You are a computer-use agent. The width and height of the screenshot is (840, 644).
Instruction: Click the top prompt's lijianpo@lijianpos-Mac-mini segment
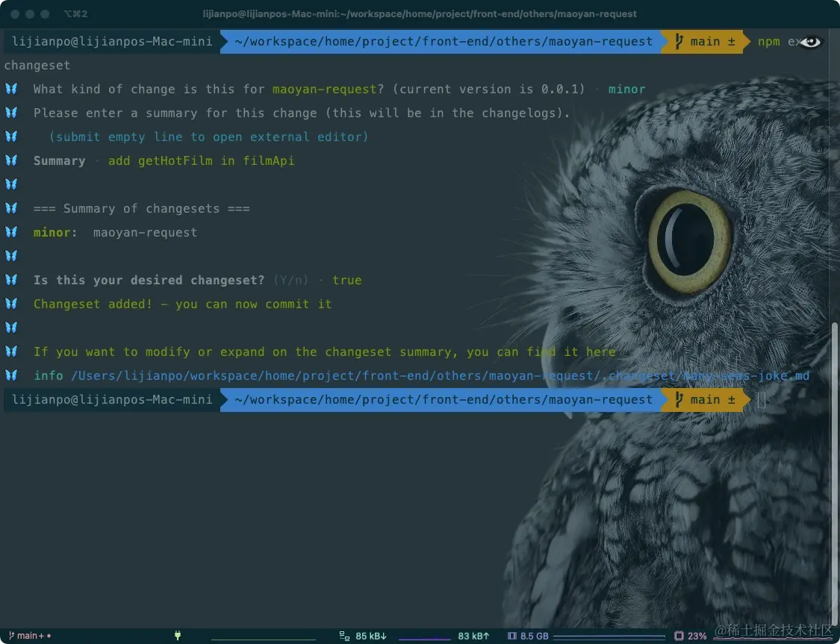112,41
